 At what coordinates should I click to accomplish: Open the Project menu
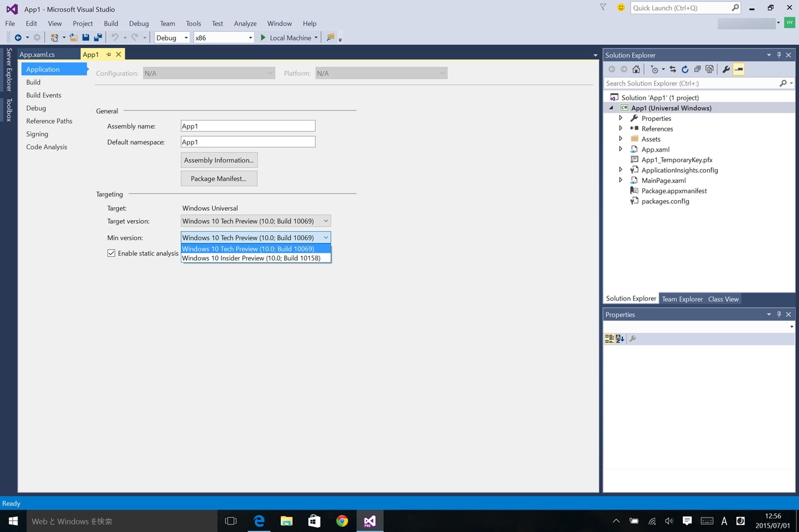83,24
